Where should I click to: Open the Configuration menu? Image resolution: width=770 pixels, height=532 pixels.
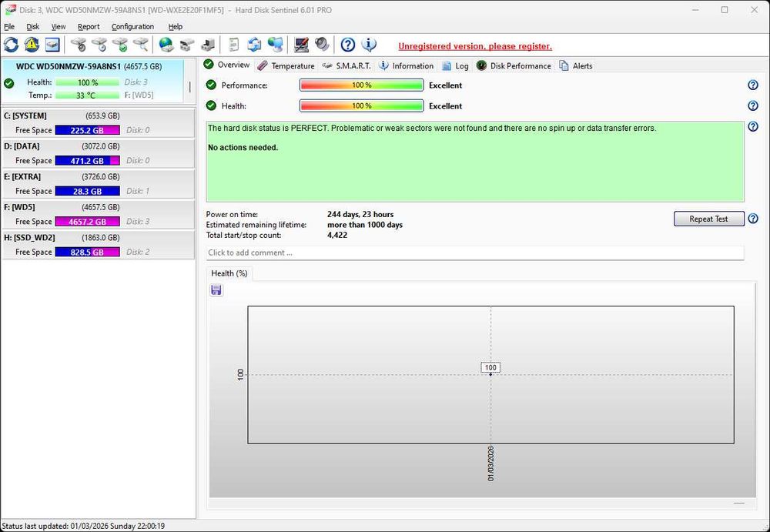132,26
